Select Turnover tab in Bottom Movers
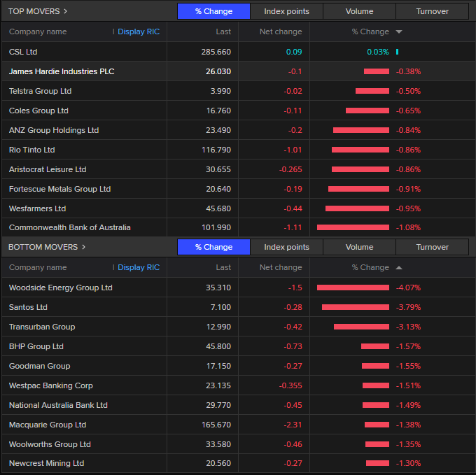The height and width of the screenshot is (475, 476). (433, 247)
